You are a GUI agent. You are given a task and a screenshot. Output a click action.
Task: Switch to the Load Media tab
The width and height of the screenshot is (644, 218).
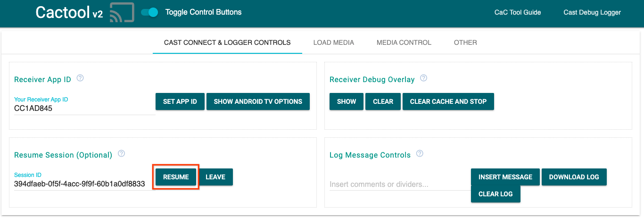333,42
